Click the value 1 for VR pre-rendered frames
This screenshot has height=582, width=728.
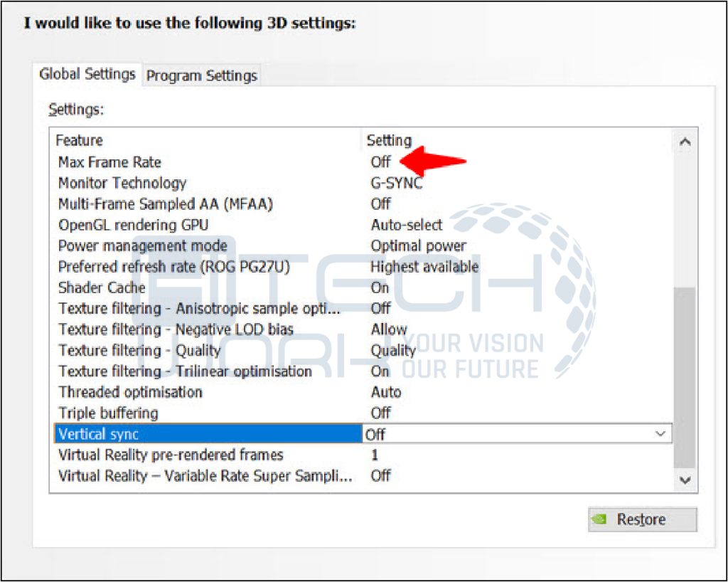point(374,455)
